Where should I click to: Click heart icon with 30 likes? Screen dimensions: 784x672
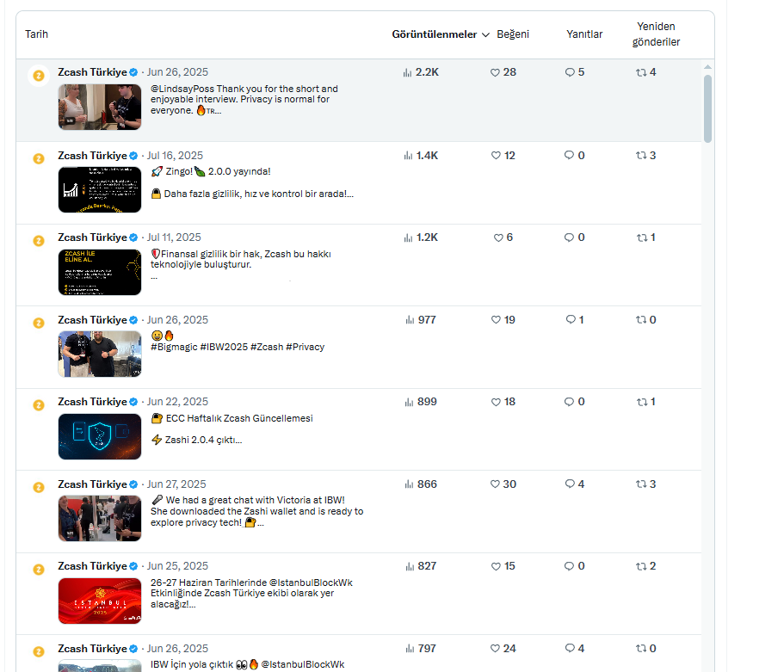(x=495, y=484)
